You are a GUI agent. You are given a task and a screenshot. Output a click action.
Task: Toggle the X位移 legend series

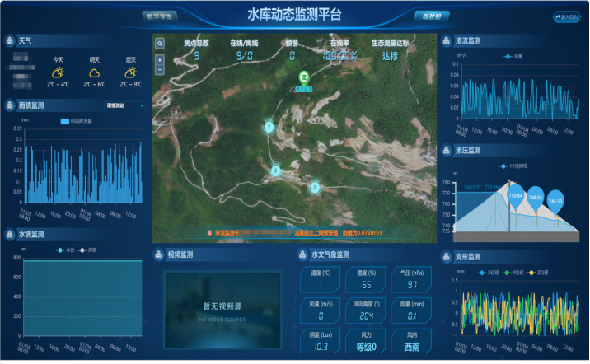[485, 272]
